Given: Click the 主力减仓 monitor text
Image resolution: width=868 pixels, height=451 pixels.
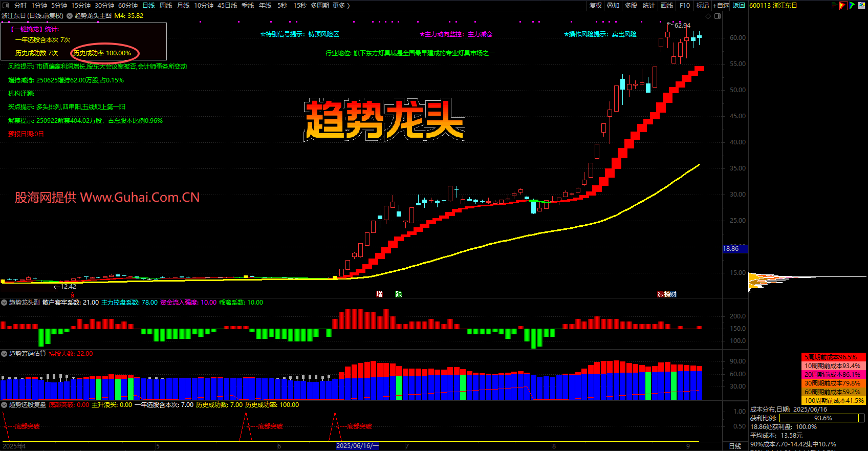Looking at the screenshot, I should [480, 34].
